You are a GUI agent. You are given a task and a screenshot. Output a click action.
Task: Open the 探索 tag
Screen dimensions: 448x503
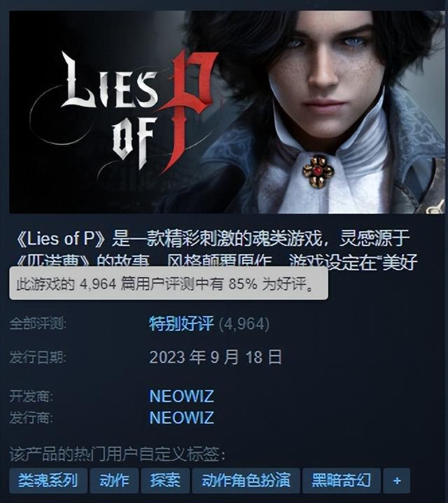click(x=165, y=481)
